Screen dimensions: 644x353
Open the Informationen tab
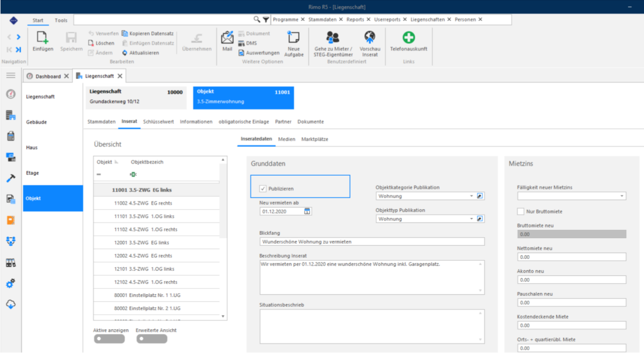[x=196, y=122]
